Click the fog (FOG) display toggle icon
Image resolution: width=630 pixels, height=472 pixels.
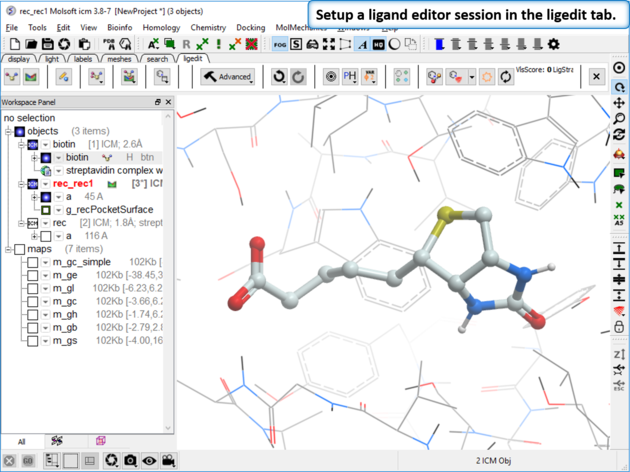point(279,44)
